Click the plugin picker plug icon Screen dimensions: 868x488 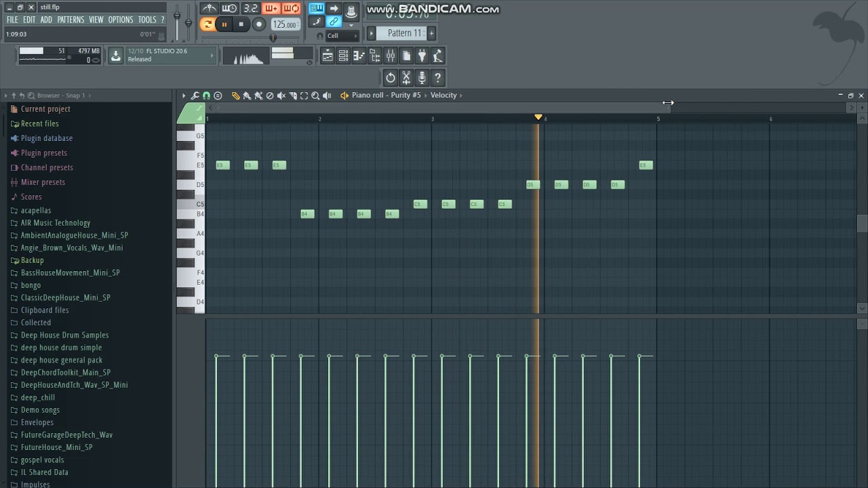(422, 56)
